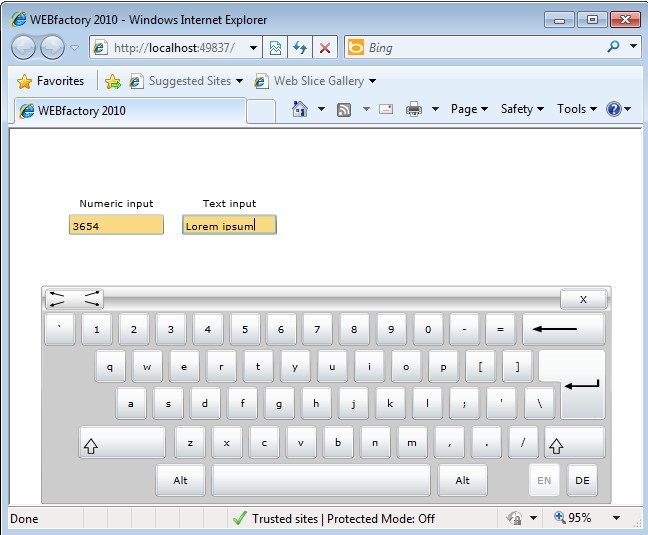Screen dimensions: 648x535
Task: Open the Safety menu
Action: 522,109
